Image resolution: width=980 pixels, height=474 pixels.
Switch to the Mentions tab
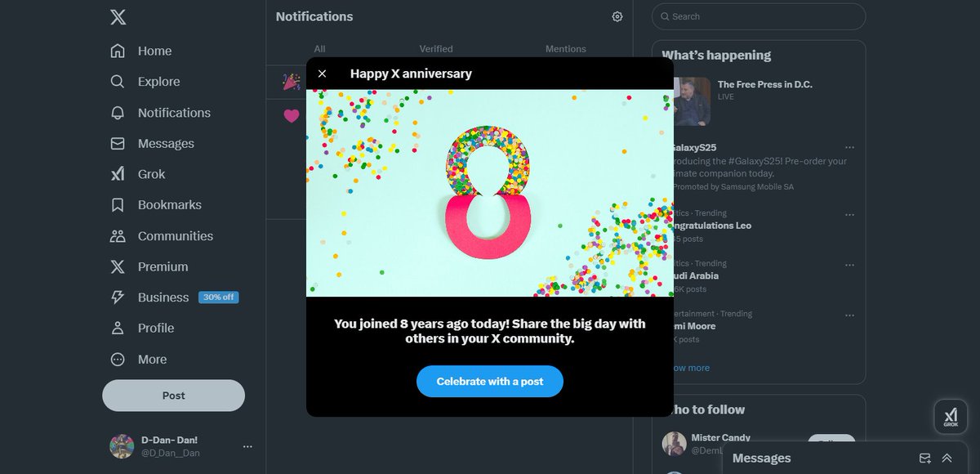tap(566, 49)
